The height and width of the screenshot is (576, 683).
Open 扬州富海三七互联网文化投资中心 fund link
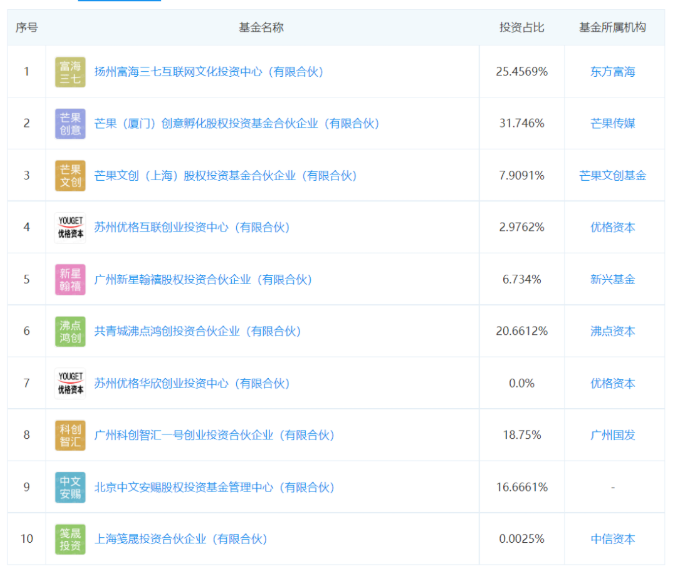click(x=209, y=72)
